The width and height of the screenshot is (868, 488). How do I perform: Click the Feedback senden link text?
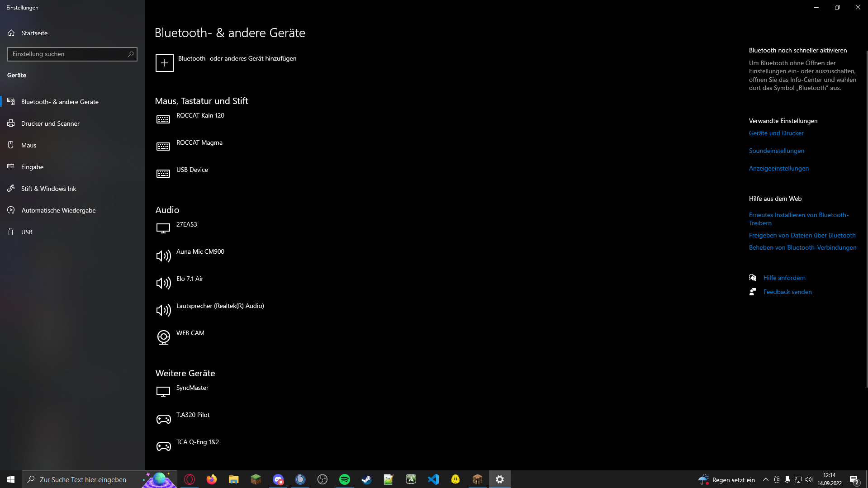[787, 292]
